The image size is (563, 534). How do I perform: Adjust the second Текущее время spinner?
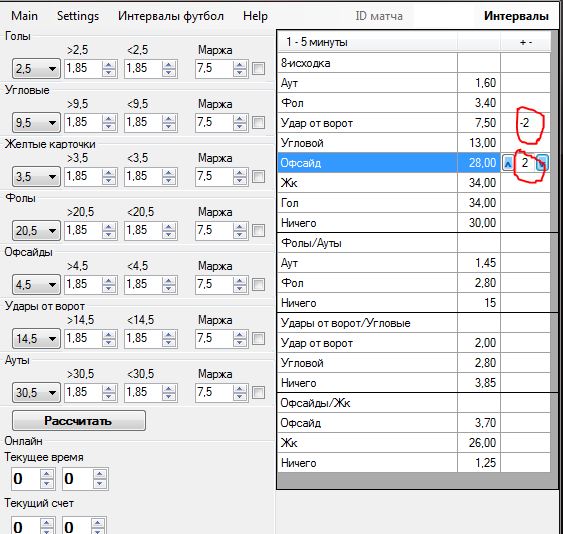pyautogui.click(x=100, y=479)
